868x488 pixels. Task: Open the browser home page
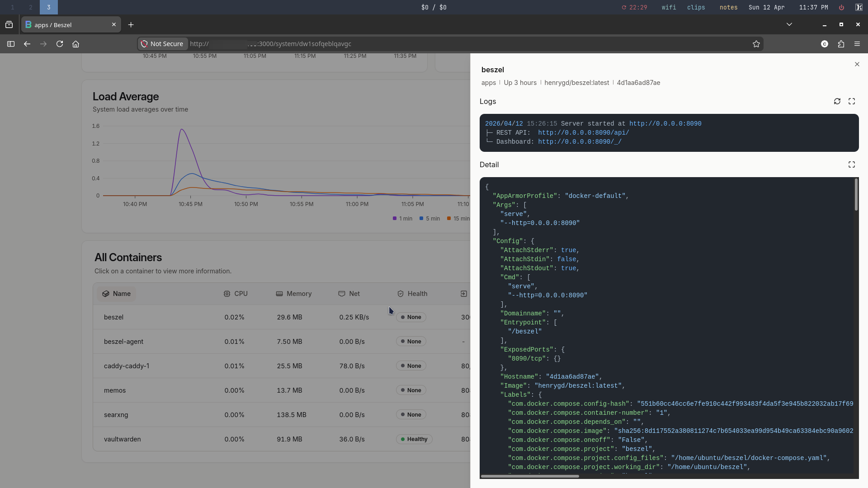click(76, 44)
